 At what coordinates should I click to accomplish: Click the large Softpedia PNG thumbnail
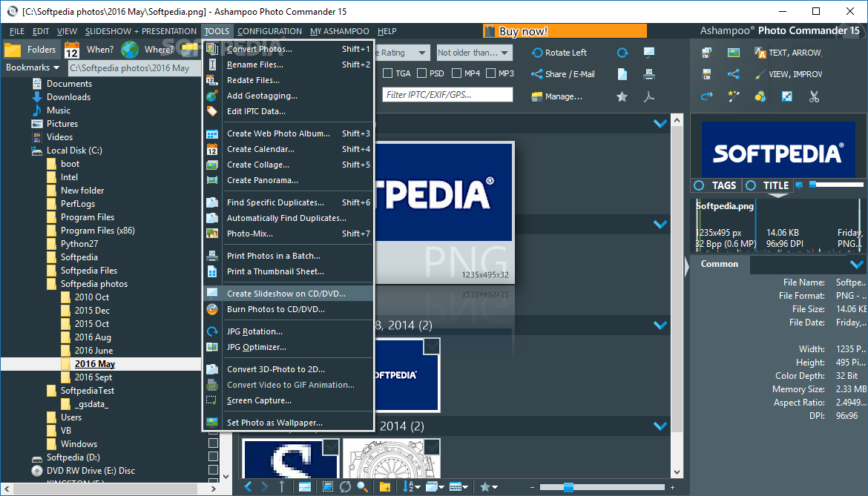[x=444, y=212]
